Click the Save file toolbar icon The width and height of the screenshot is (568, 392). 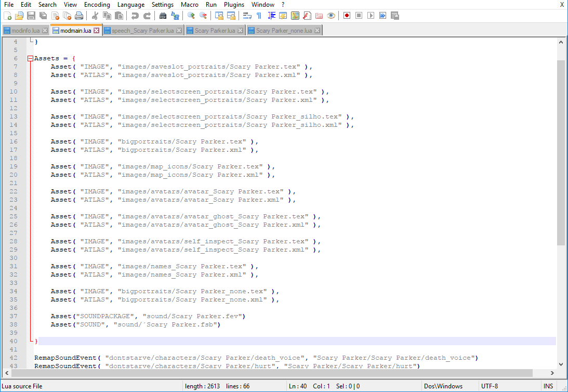(x=31, y=16)
